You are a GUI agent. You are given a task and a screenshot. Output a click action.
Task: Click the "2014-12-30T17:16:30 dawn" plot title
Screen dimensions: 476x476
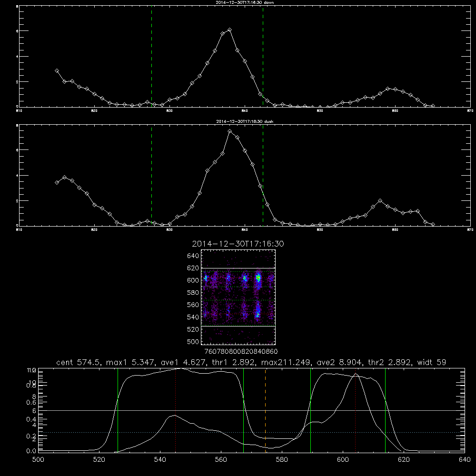245,2
